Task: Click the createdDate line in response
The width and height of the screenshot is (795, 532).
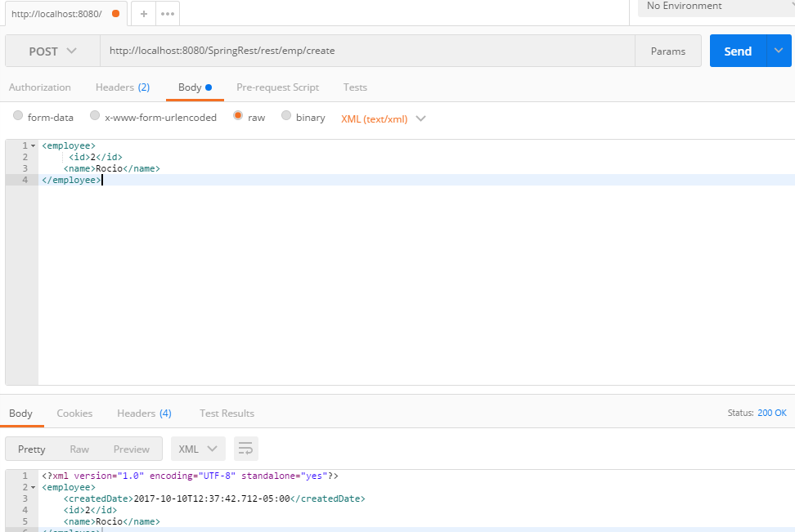Action: click(x=214, y=498)
